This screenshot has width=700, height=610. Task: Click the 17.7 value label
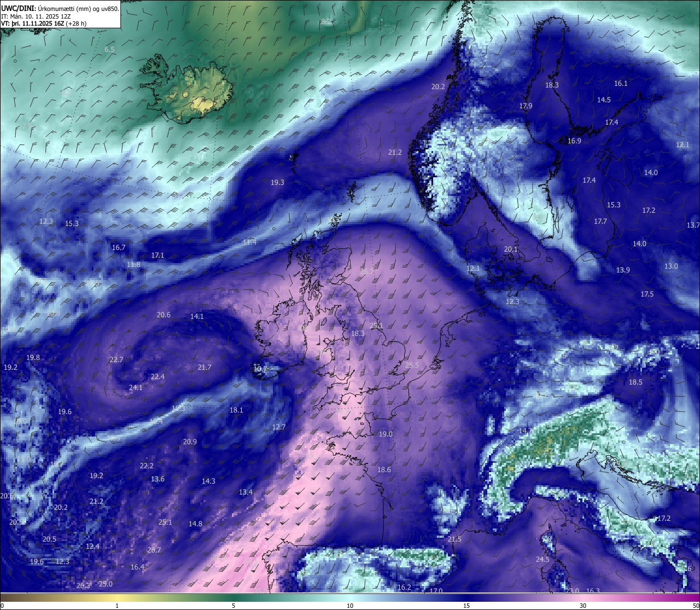600,222
